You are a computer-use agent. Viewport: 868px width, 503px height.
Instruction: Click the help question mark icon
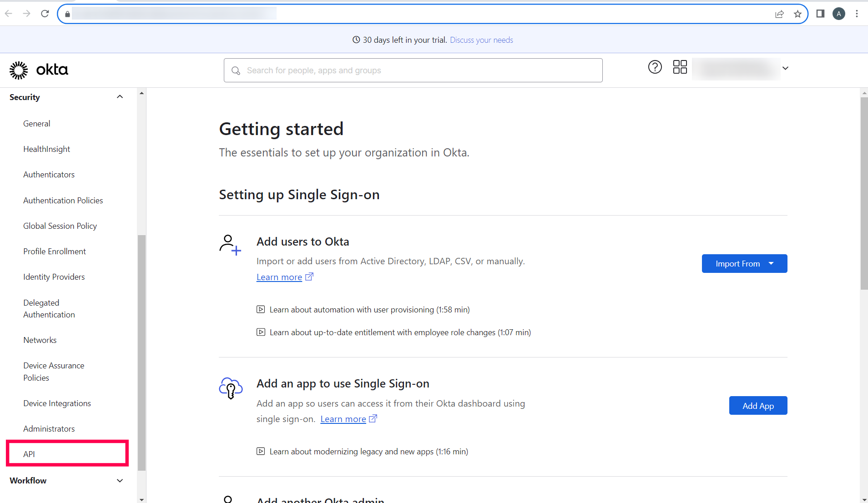click(x=655, y=67)
